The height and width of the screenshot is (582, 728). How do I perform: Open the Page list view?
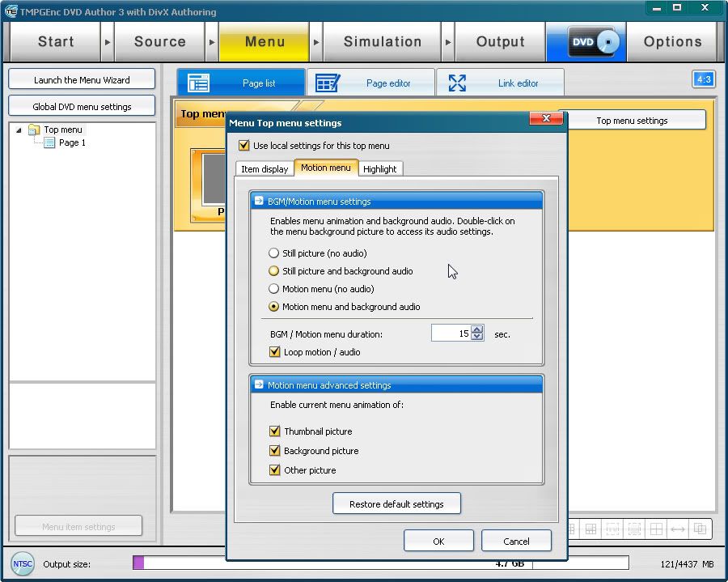point(241,83)
